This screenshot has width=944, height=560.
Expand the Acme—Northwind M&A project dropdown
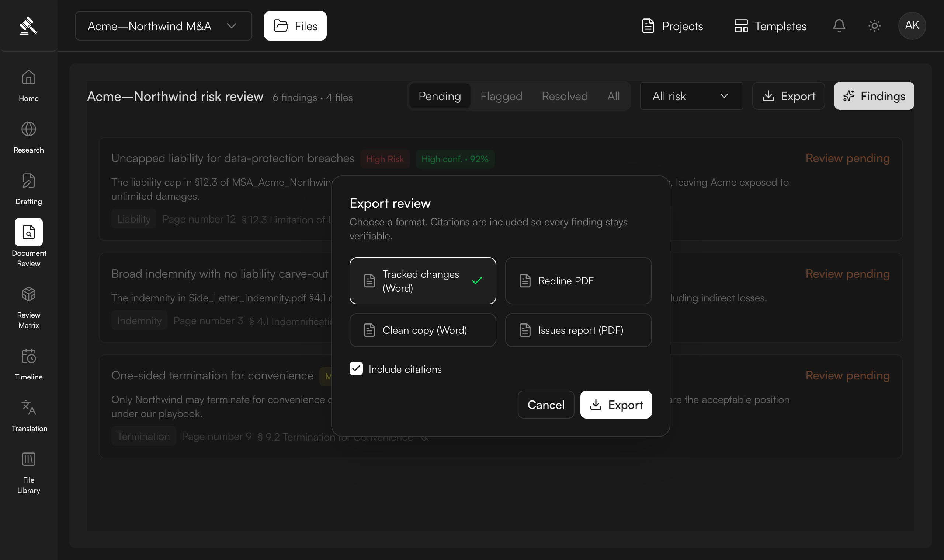[163, 26]
